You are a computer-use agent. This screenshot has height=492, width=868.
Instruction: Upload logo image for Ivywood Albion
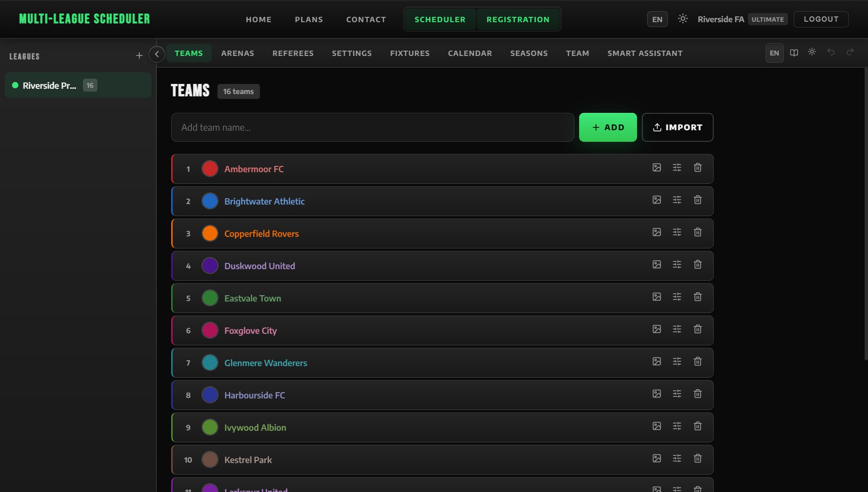(657, 426)
